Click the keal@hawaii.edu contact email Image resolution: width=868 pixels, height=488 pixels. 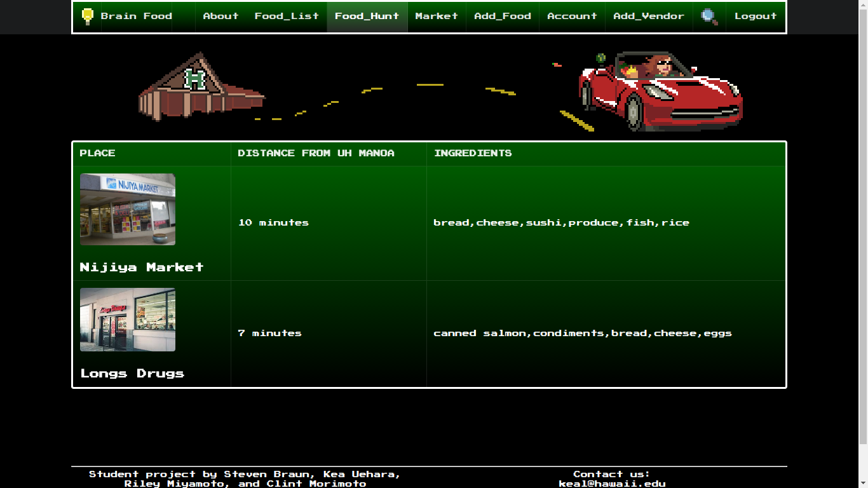(612, 484)
